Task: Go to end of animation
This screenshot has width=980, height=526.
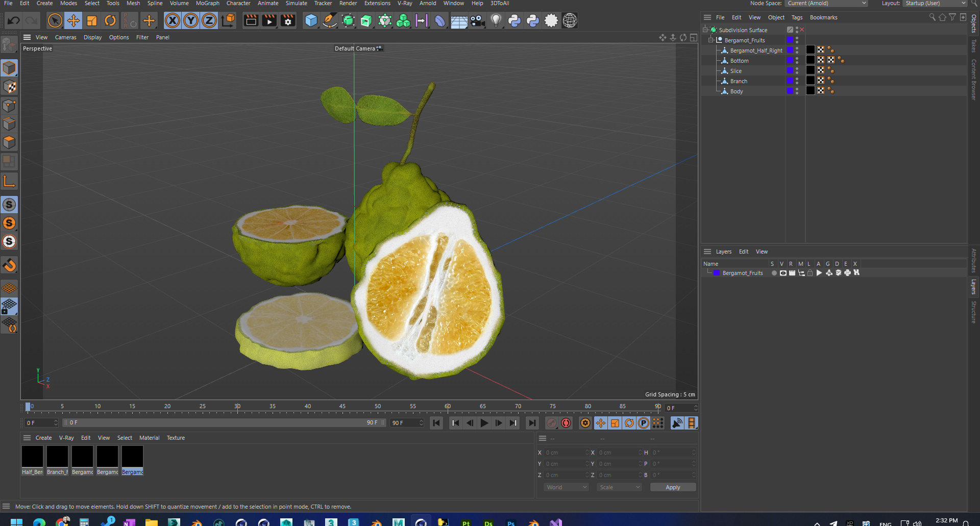Action: (x=532, y=423)
